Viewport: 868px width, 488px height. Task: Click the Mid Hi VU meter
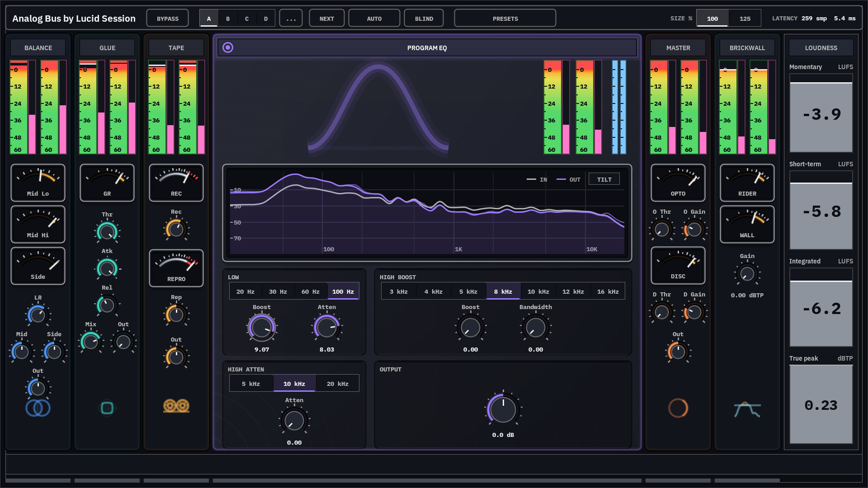pyautogui.click(x=38, y=224)
